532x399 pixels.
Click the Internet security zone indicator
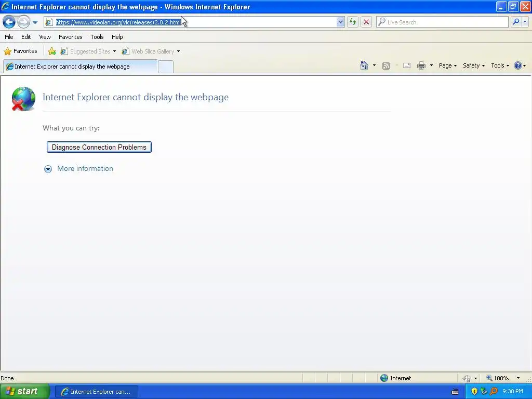[395, 378]
